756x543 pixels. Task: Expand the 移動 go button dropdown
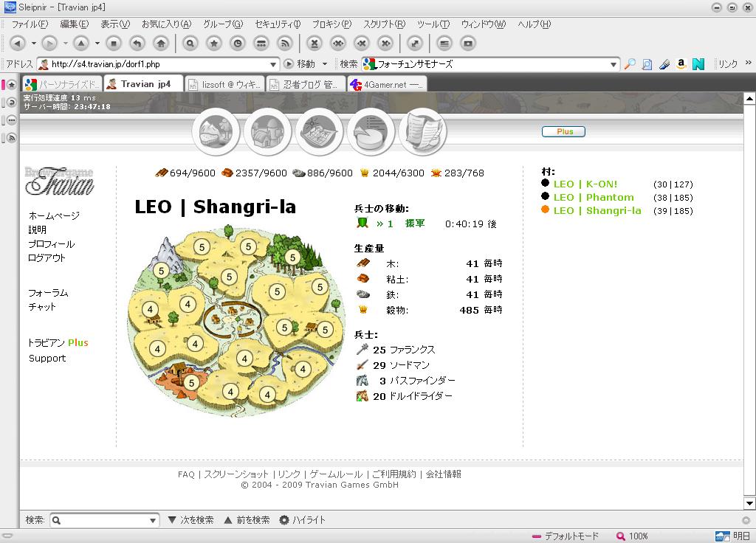325,63
